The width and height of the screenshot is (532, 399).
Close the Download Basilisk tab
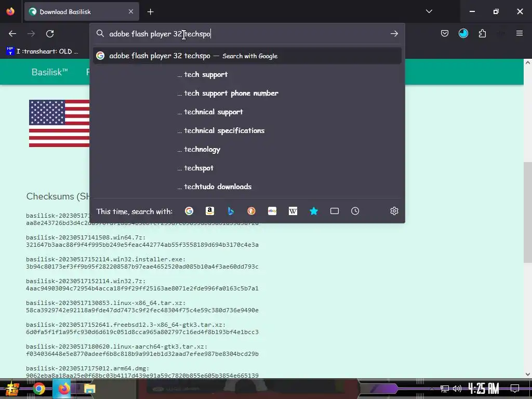[x=130, y=11]
